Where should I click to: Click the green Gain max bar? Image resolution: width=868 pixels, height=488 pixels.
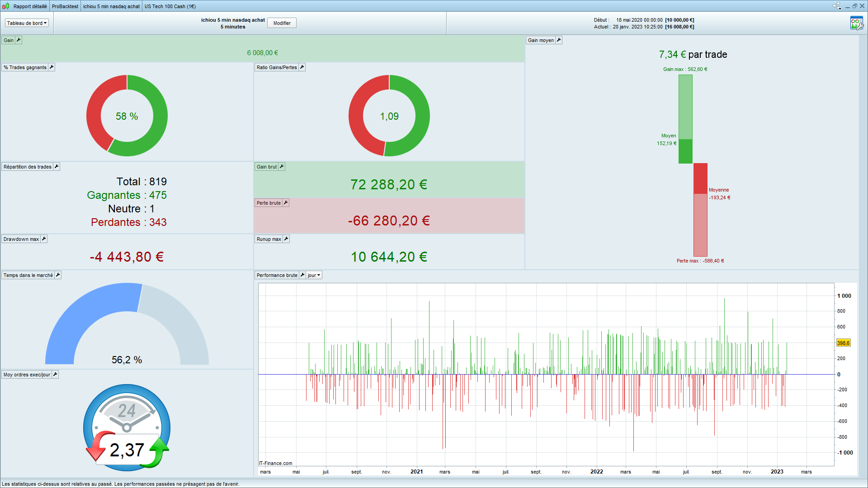(x=685, y=107)
